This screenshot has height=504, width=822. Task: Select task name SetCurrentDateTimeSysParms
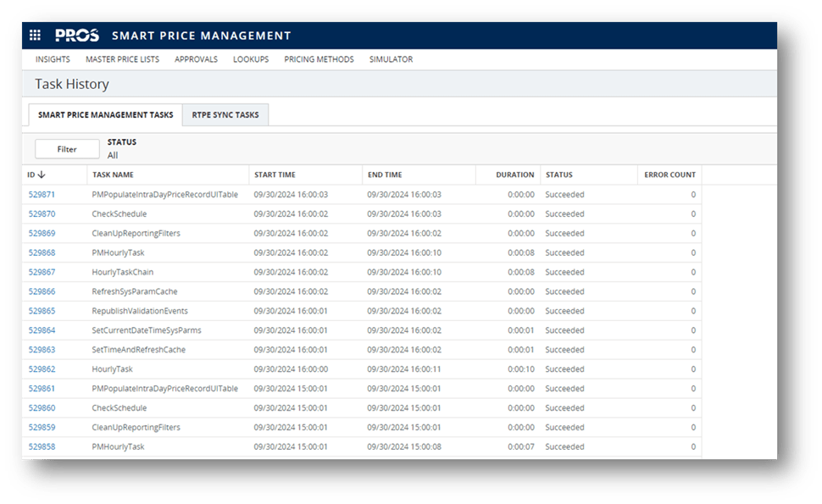[147, 330]
